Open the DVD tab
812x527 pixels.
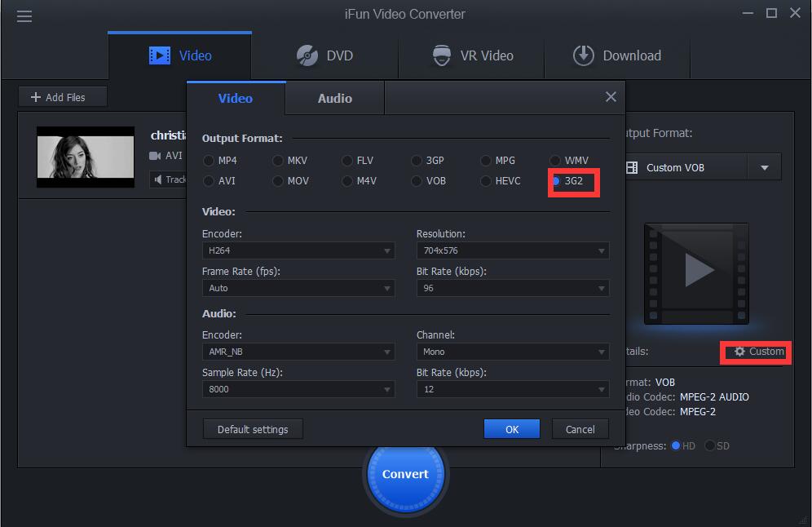coord(324,55)
